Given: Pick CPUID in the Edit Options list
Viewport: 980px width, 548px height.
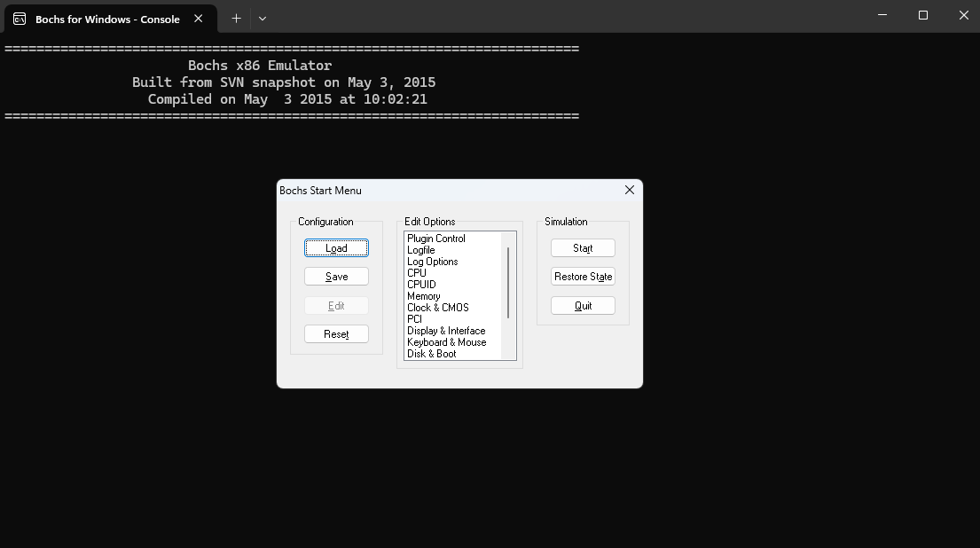Looking at the screenshot, I should [x=422, y=285].
